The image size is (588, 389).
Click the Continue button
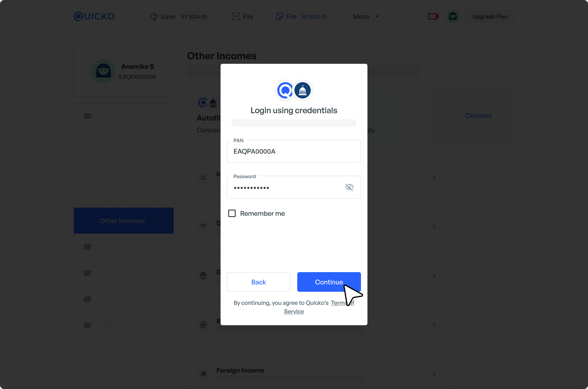[329, 282]
